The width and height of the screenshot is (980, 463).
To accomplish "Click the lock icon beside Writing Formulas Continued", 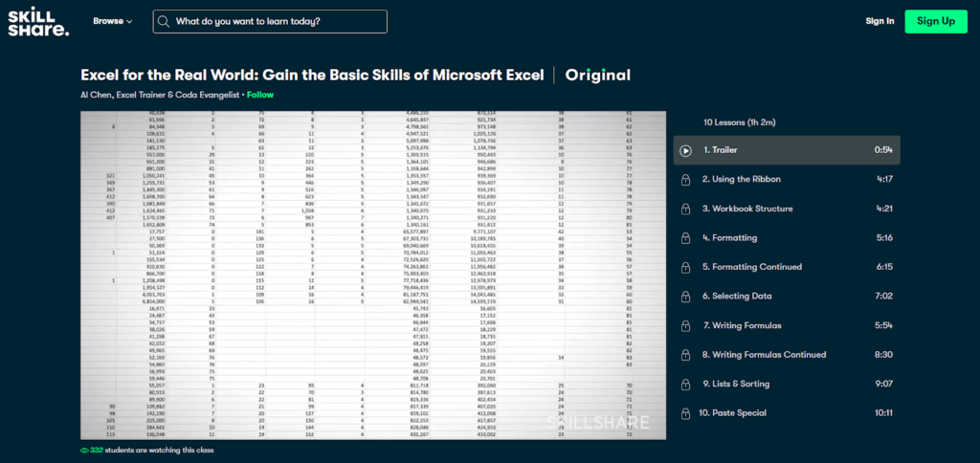I will (x=685, y=355).
